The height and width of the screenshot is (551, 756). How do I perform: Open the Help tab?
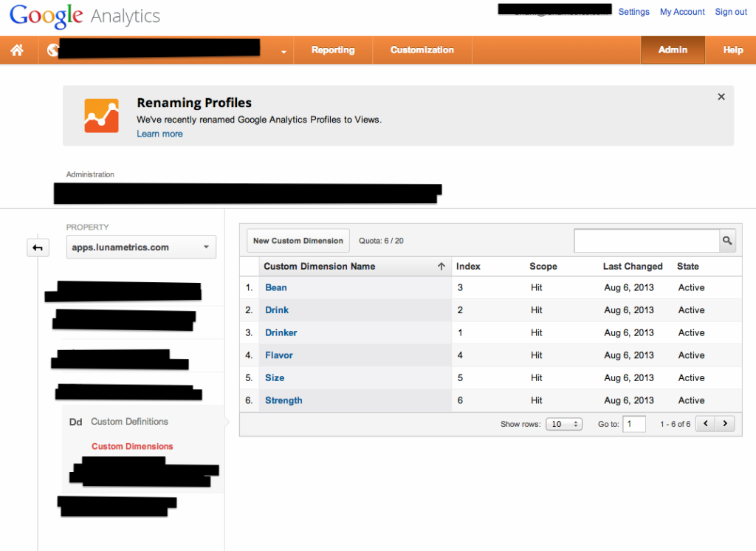pyautogui.click(x=733, y=49)
